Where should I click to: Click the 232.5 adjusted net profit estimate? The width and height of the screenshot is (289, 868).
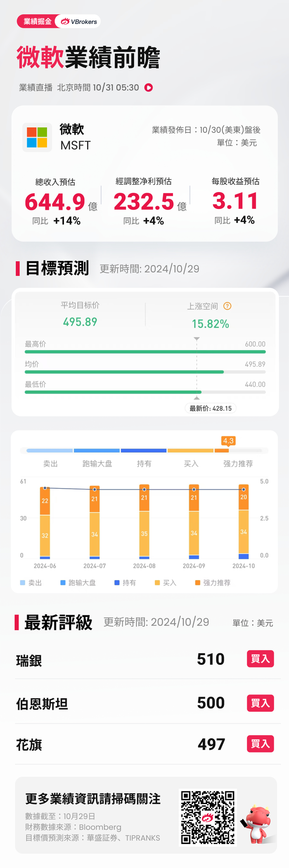click(x=144, y=202)
